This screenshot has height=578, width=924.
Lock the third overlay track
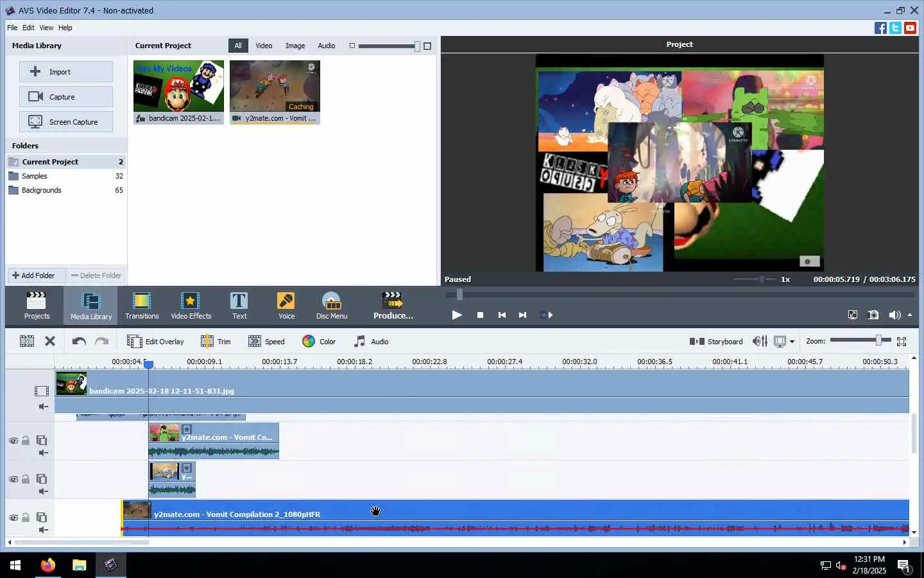[x=26, y=517]
